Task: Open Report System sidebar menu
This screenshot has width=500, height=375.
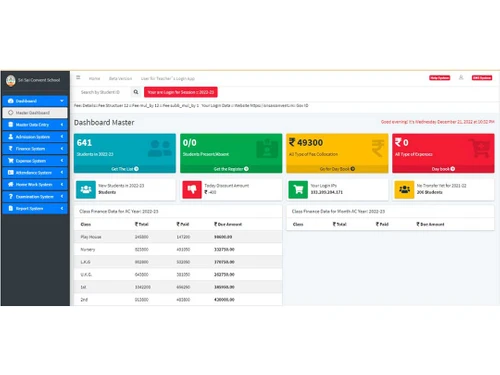Action: pyautogui.click(x=35, y=208)
